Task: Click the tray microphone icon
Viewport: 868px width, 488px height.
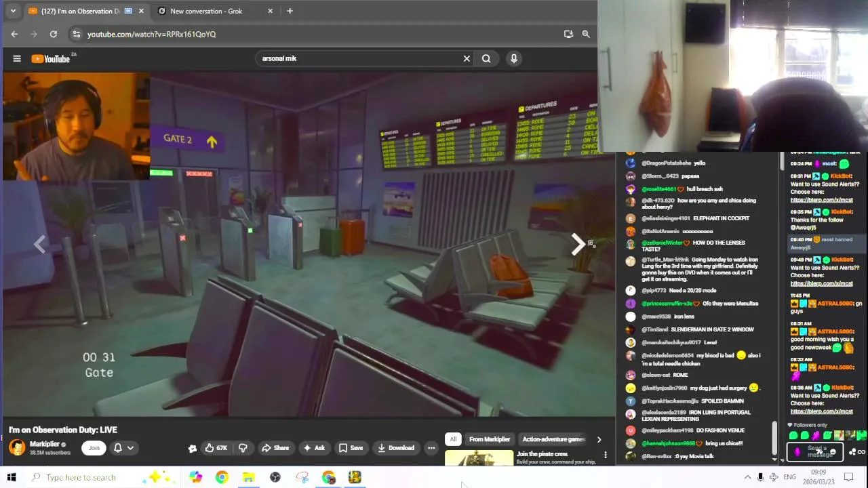Action: click(760, 477)
